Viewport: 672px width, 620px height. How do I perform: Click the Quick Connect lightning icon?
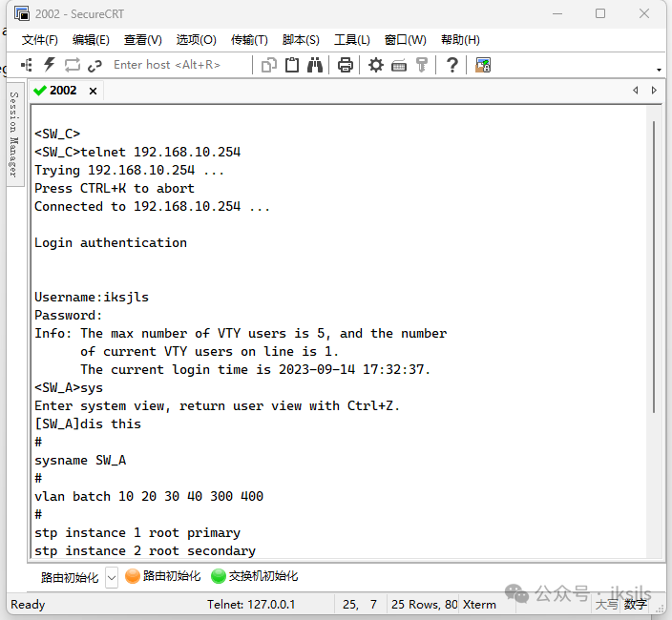tap(50, 65)
